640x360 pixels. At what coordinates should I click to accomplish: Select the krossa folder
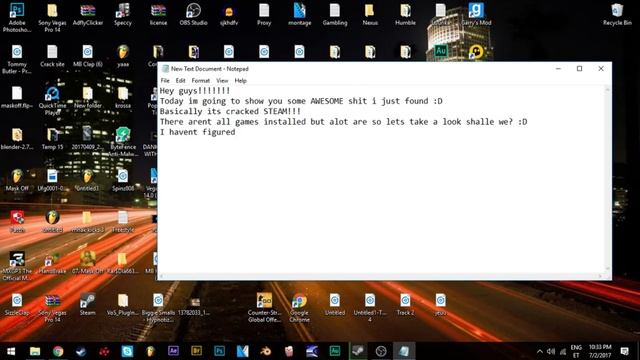[123, 97]
